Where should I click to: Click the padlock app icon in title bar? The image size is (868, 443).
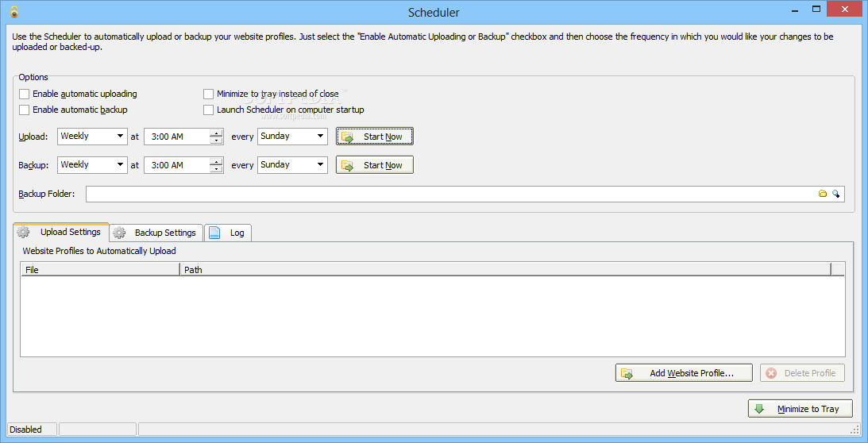pyautogui.click(x=14, y=12)
